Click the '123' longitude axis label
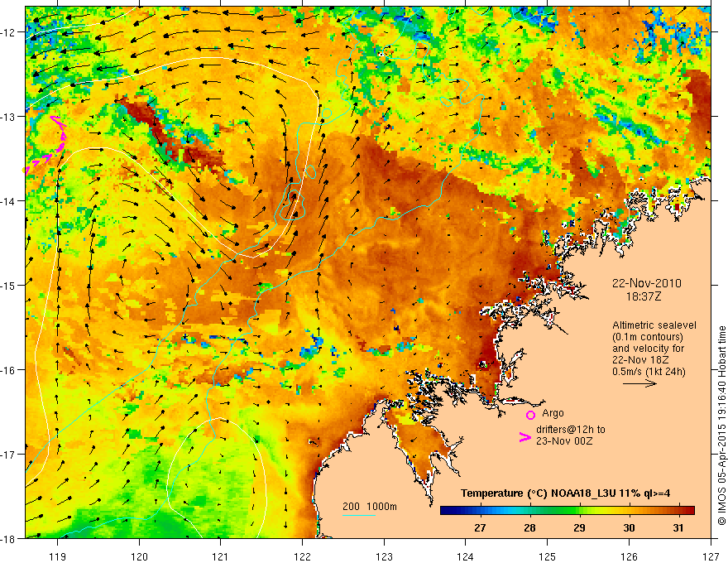The height and width of the screenshot is (563, 728). coord(384,556)
